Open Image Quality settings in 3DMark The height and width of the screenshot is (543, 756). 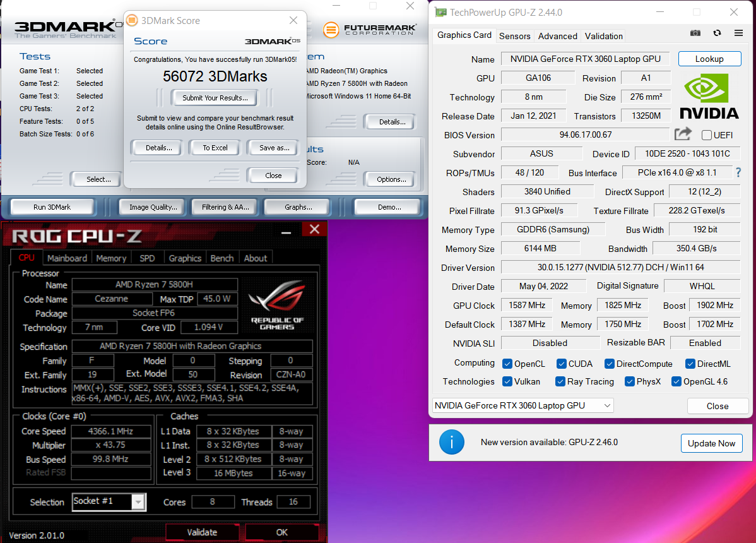tap(153, 207)
